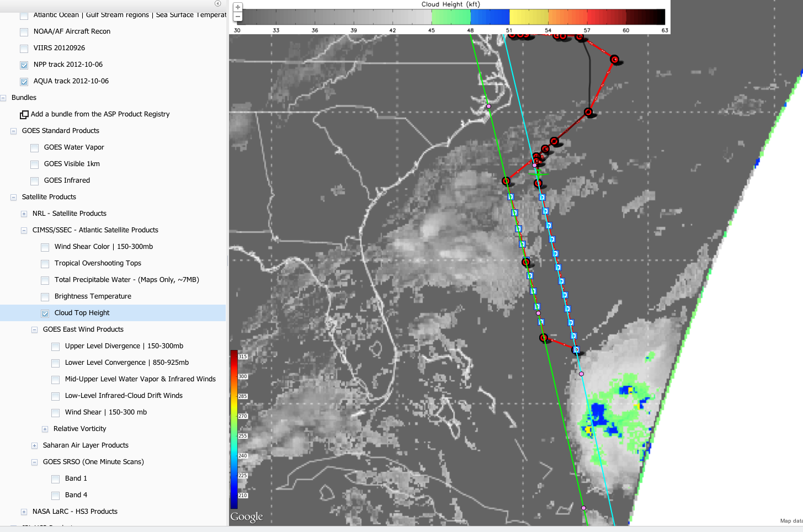Click the pink waypoint dot on the cyan AQUA track
The height and width of the screenshot is (532, 803).
(x=581, y=374)
